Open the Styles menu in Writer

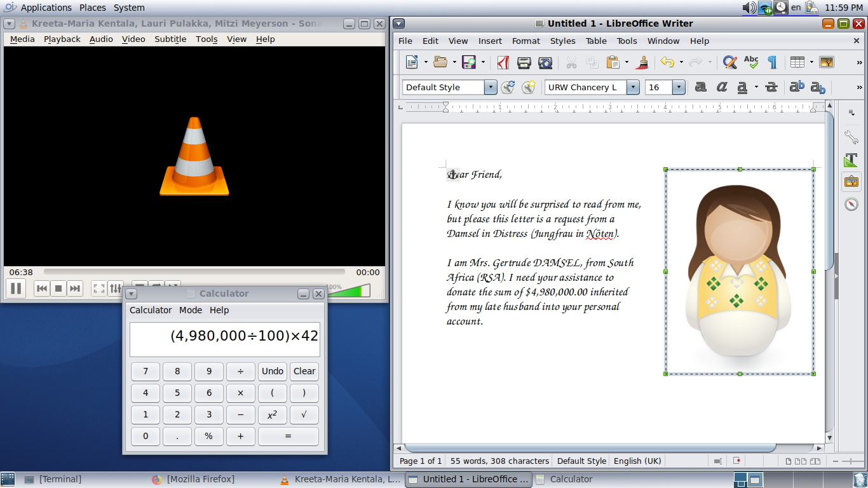[562, 41]
